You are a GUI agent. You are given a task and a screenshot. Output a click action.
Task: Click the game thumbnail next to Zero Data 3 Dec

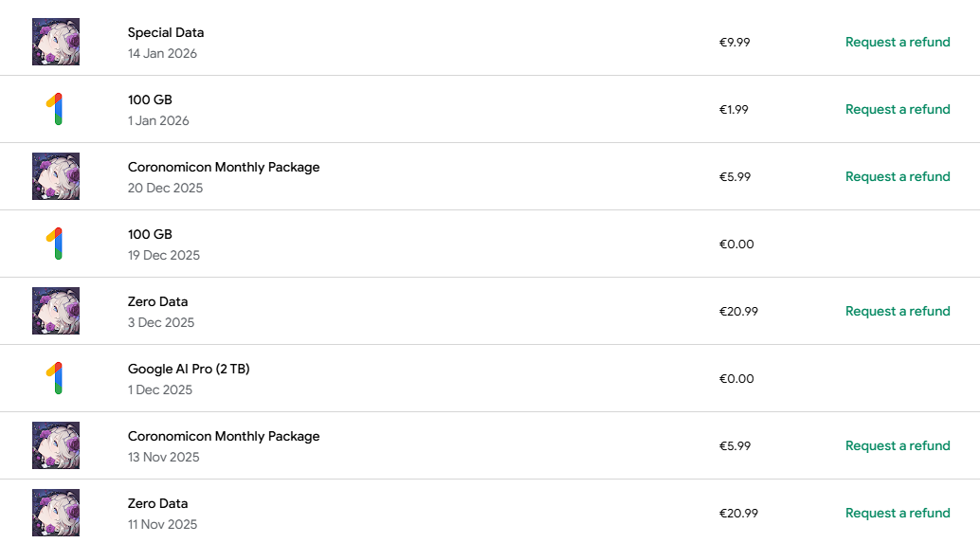(x=56, y=311)
